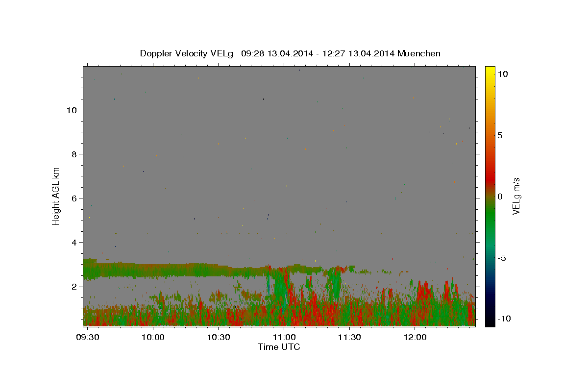This screenshot has width=588, height=392.
Task: Click the "Time UTC" axis label
Action: pos(279,347)
